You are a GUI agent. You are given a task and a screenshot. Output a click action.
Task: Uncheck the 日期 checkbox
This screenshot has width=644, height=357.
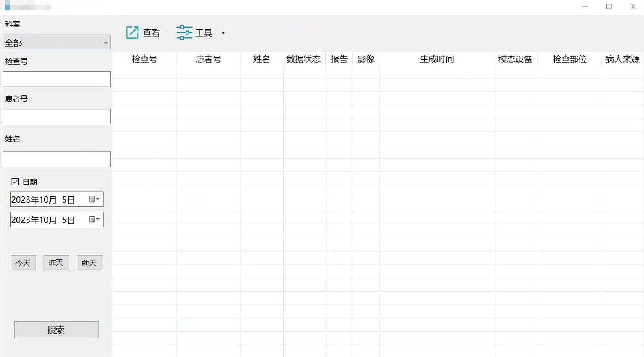[x=15, y=182]
